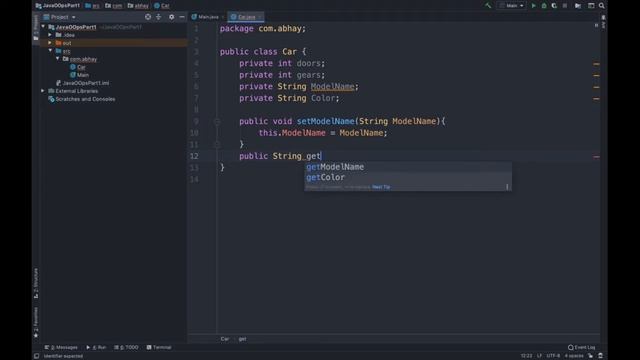Click the Next Tip link in completion popup
The width and height of the screenshot is (640, 360).
pos(381,187)
